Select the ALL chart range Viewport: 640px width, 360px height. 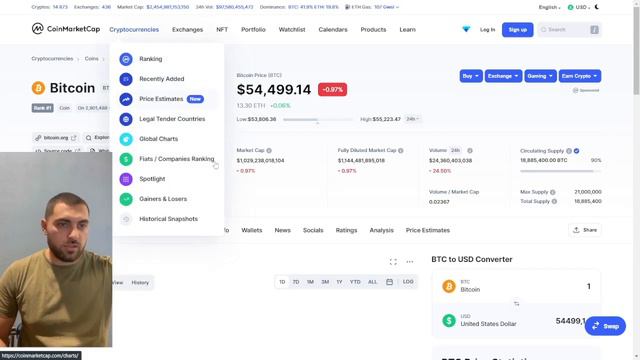click(x=373, y=282)
